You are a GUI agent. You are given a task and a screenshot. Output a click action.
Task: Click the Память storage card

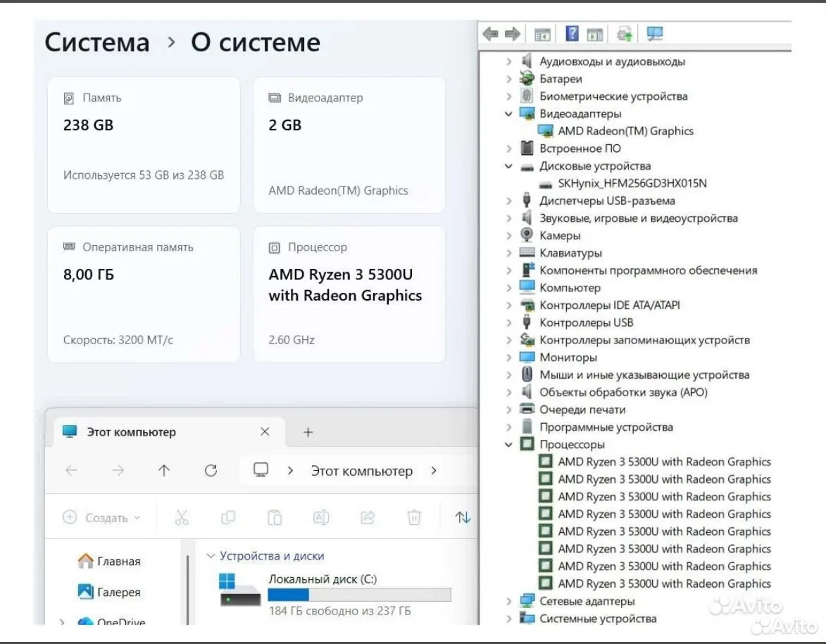pyautogui.click(x=143, y=145)
